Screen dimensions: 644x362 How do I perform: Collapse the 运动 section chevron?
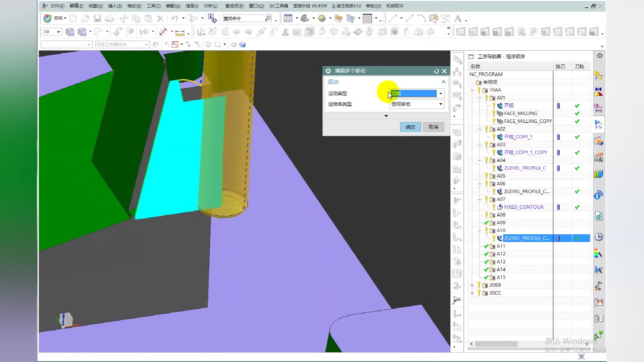[443, 82]
